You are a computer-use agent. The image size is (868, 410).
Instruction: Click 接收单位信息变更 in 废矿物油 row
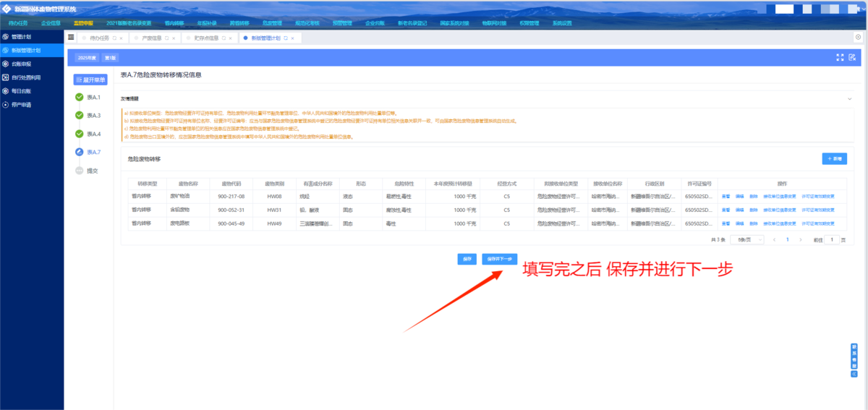click(x=780, y=196)
